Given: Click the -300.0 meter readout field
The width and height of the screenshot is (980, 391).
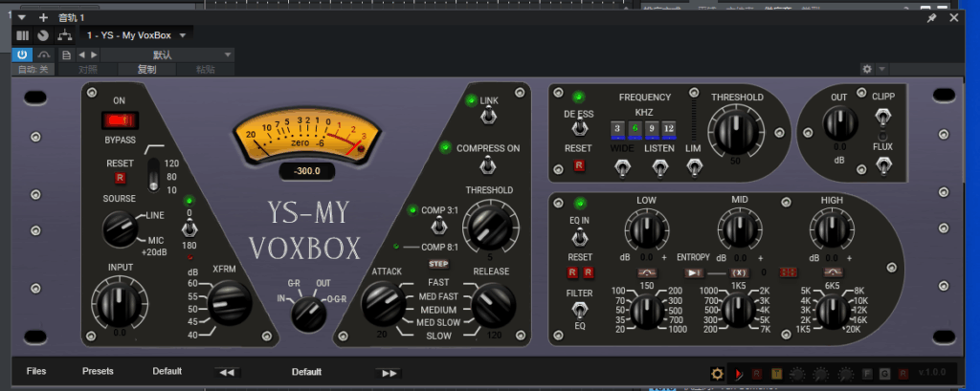Looking at the screenshot, I should point(307,171).
